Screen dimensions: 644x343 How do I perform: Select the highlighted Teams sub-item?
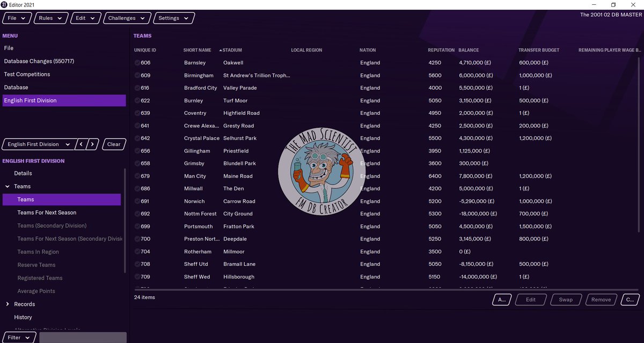[62, 200]
